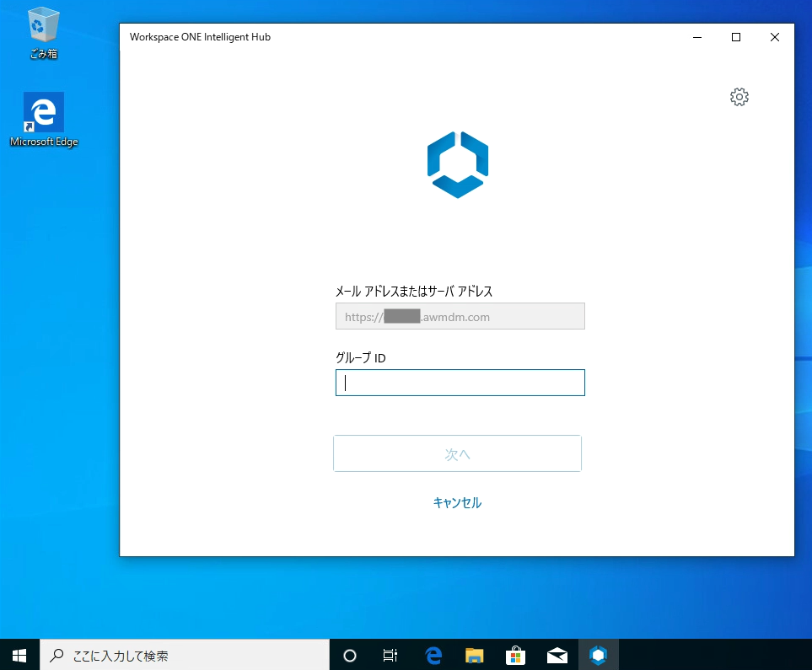
Task: Open Task View from the taskbar
Action: point(389,654)
